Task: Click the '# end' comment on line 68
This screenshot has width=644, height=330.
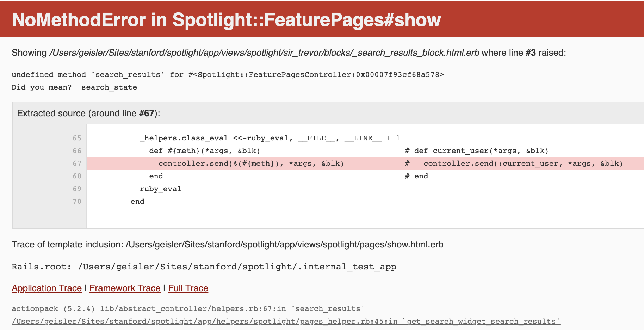Action: point(416,176)
